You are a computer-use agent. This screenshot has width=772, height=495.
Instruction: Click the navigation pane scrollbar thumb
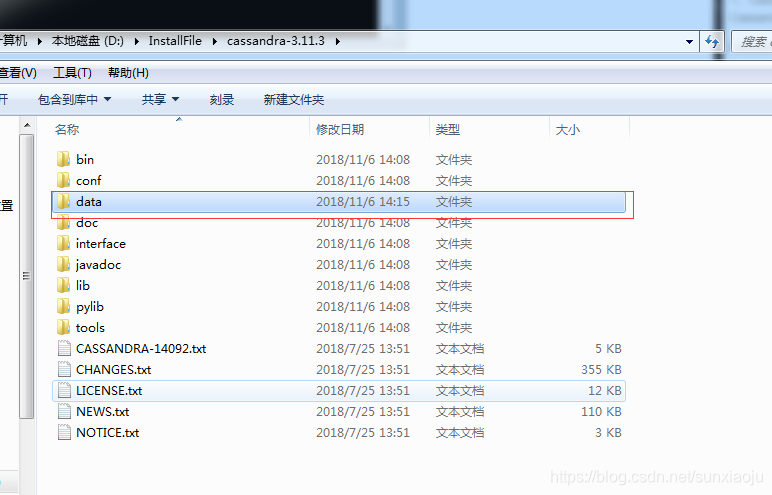tap(27, 276)
